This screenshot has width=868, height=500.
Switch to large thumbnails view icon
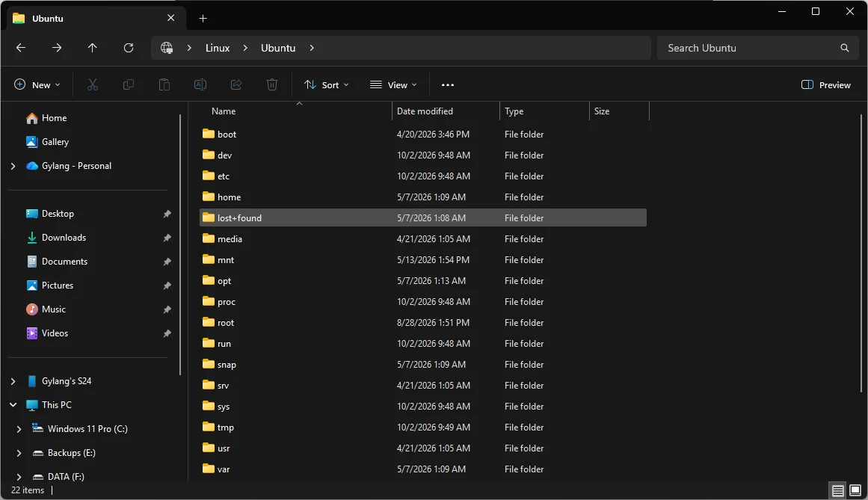[x=855, y=490]
